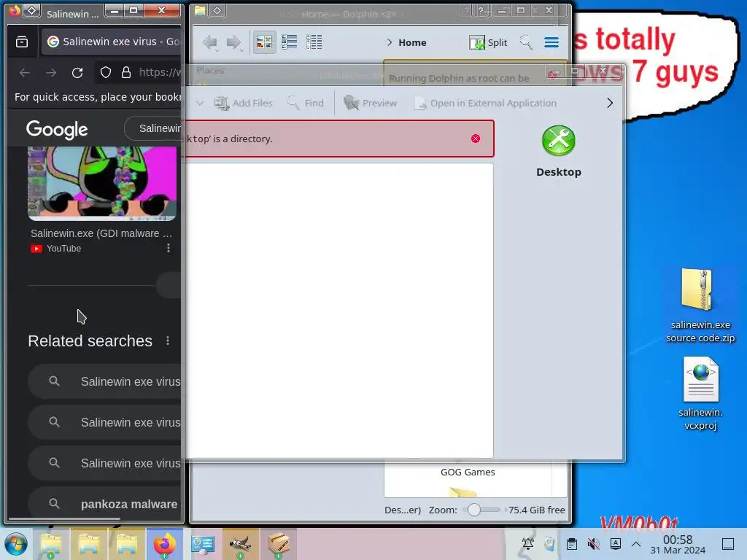Open GOG Games folder in Dolphin
The image size is (747, 560).
tap(468, 472)
